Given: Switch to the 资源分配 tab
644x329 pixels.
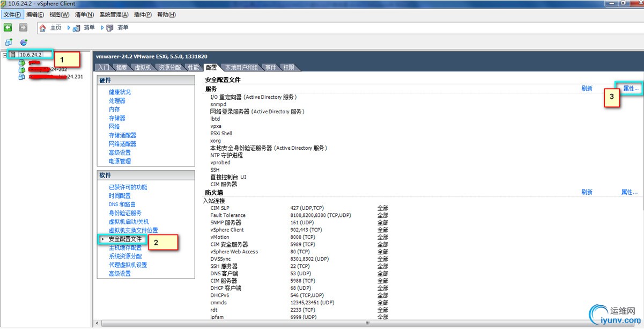Looking at the screenshot, I should click(170, 68).
